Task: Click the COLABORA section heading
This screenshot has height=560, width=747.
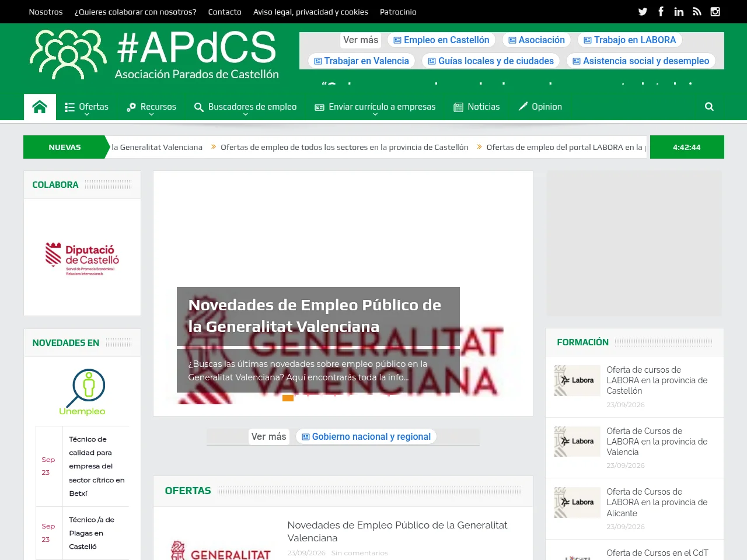Action: (x=55, y=185)
